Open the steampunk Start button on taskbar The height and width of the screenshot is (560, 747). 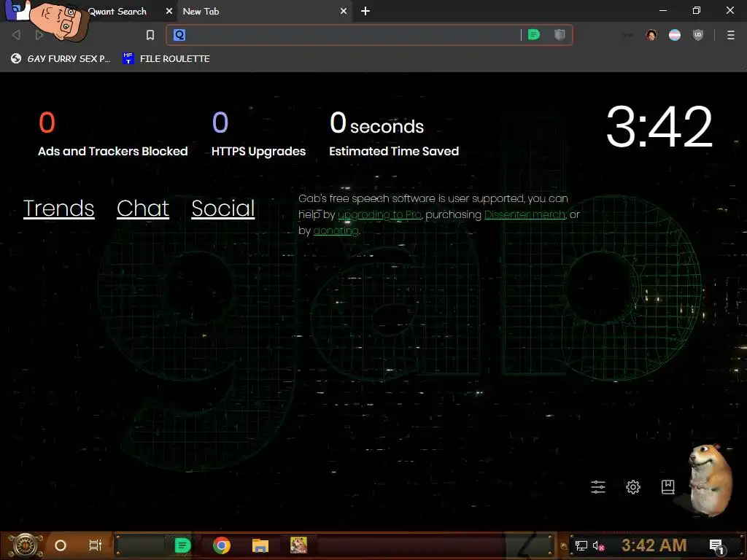24,545
